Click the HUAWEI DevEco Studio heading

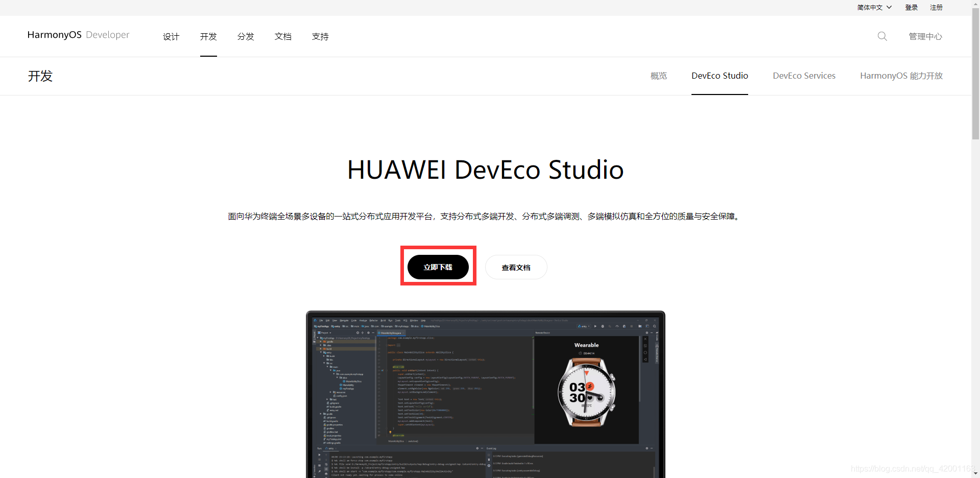tap(486, 170)
